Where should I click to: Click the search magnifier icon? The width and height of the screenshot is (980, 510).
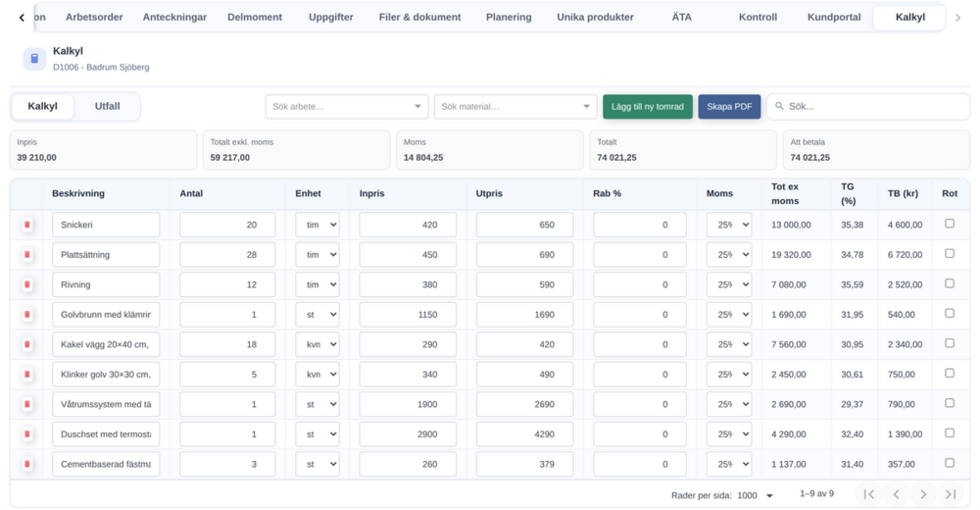(x=779, y=106)
